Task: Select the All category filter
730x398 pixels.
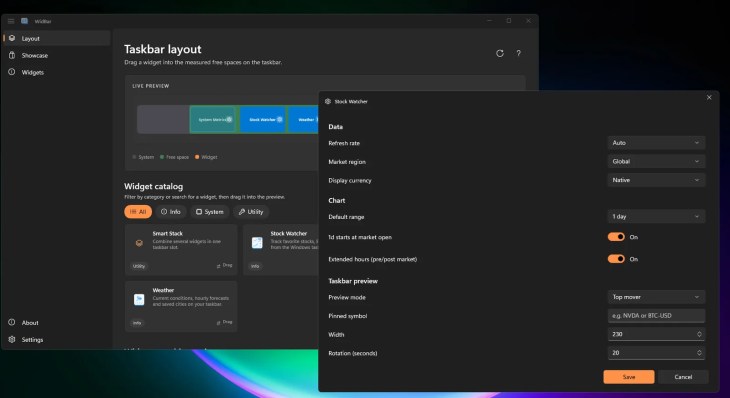Action: click(x=138, y=212)
